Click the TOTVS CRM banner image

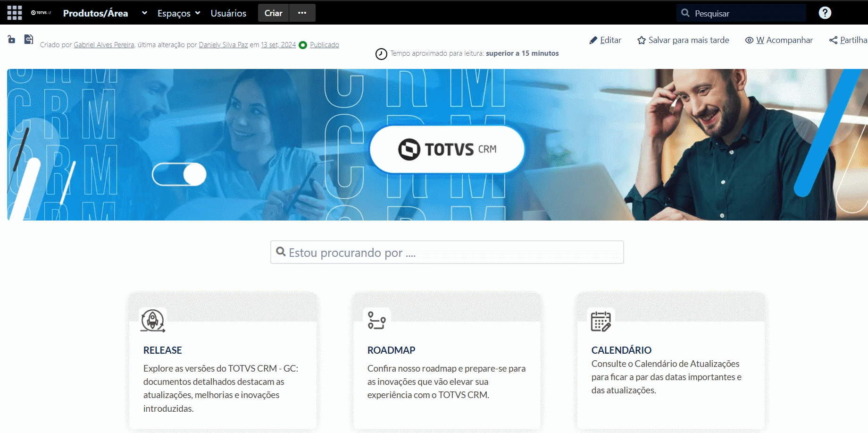point(437,144)
